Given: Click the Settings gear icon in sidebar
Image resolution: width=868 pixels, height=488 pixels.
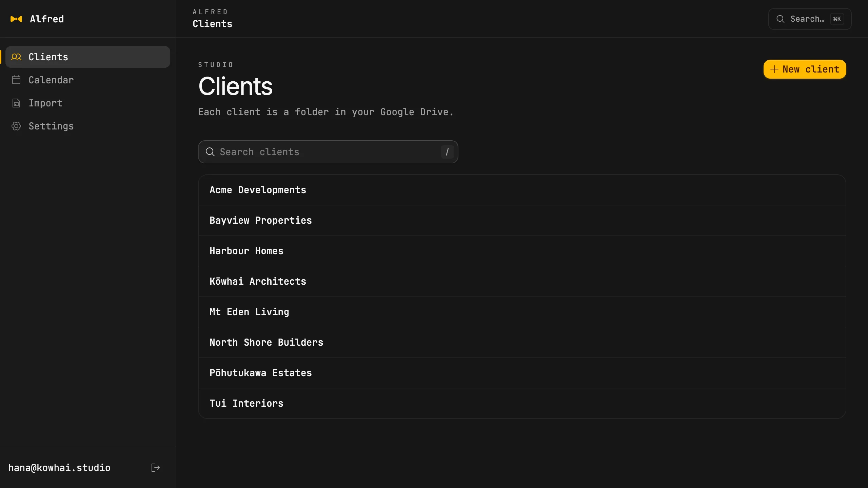Looking at the screenshot, I should (x=16, y=126).
